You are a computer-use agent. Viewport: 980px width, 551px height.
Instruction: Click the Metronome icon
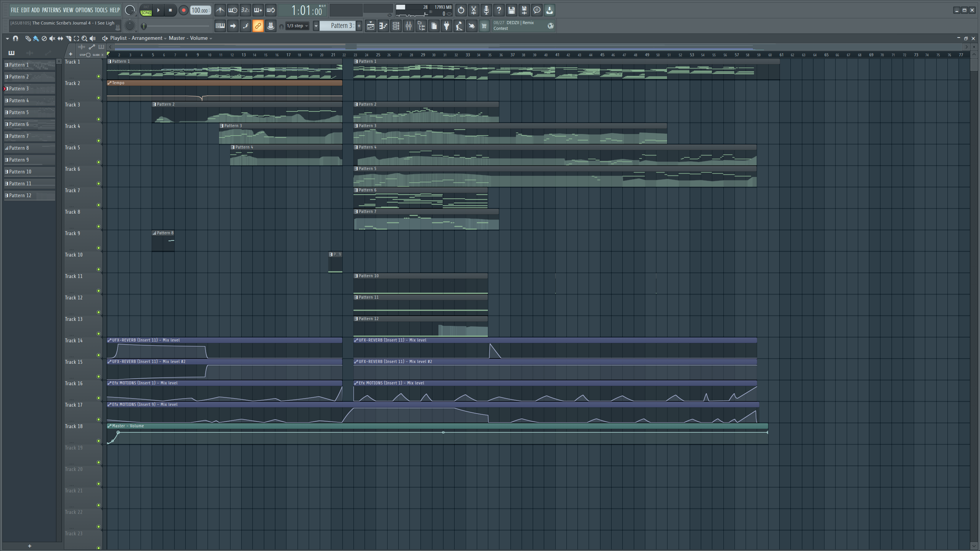pos(220,10)
